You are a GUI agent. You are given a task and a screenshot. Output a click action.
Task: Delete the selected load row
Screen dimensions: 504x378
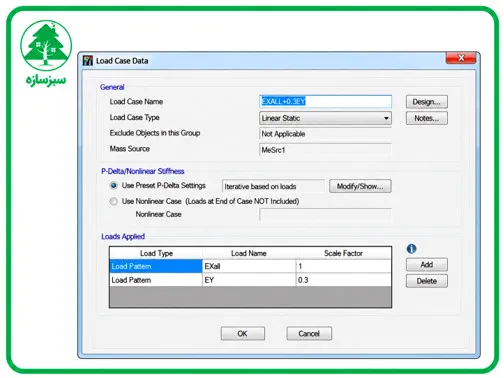(x=427, y=281)
